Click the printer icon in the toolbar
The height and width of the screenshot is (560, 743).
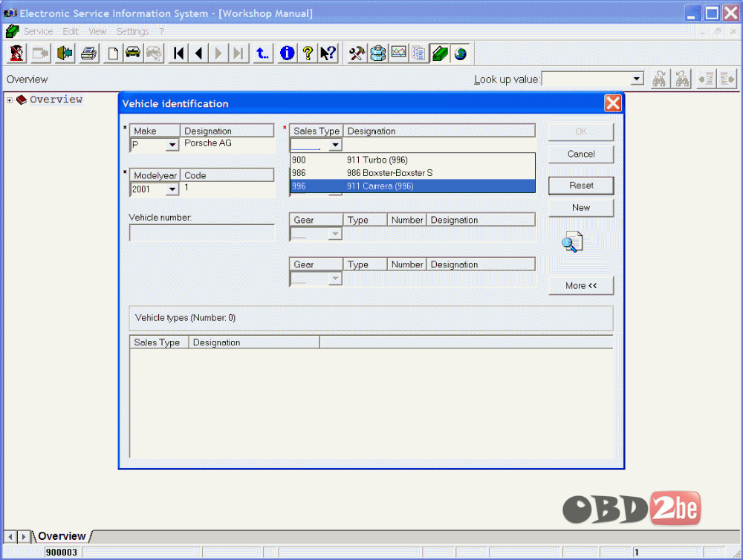coord(88,53)
